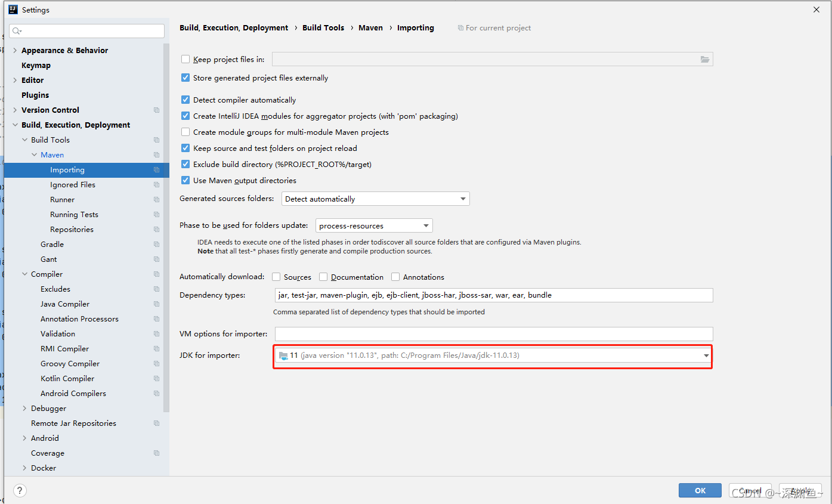832x504 pixels.
Task: Click Dependency types text field
Action: click(x=494, y=295)
